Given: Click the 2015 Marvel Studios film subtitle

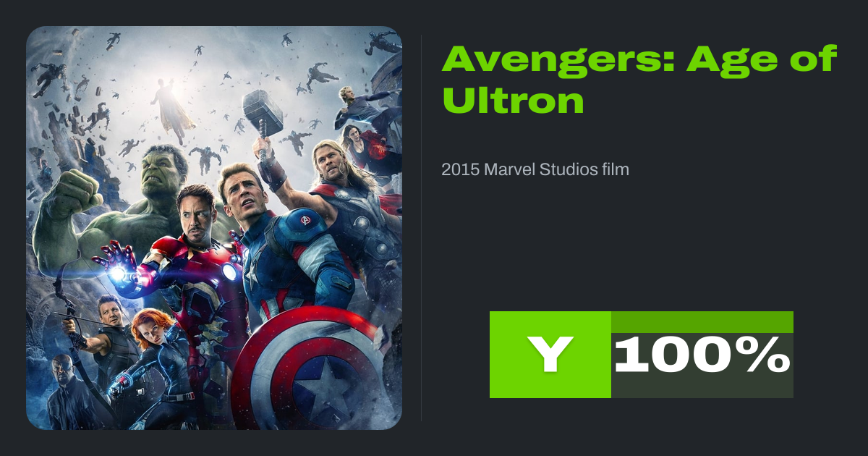Looking at the screenshot, I should [x=535, y=170].
